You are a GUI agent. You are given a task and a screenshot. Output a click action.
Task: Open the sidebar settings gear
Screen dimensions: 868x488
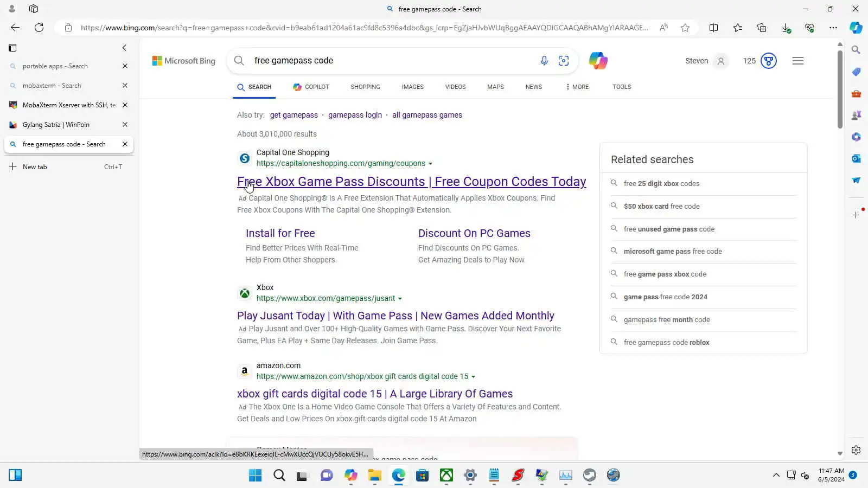pos(856,450)
